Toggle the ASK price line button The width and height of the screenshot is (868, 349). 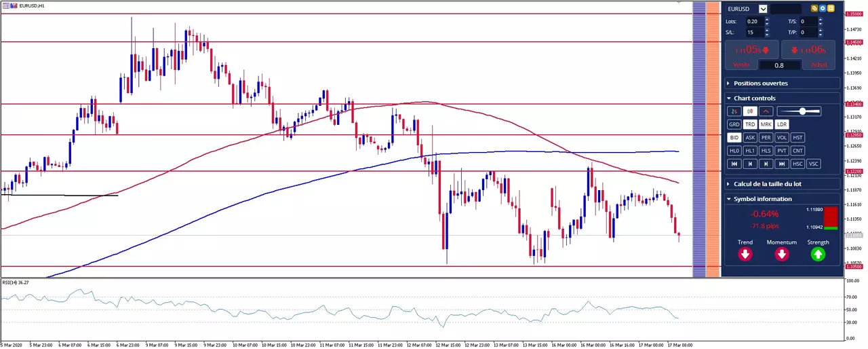point(750,138)
